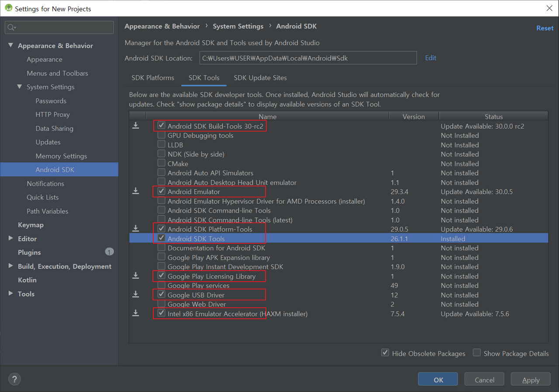The image size is (559, 392).
Task: Click the download icon beside Android SDK Build-Tools
Action: tap(136, 126)
